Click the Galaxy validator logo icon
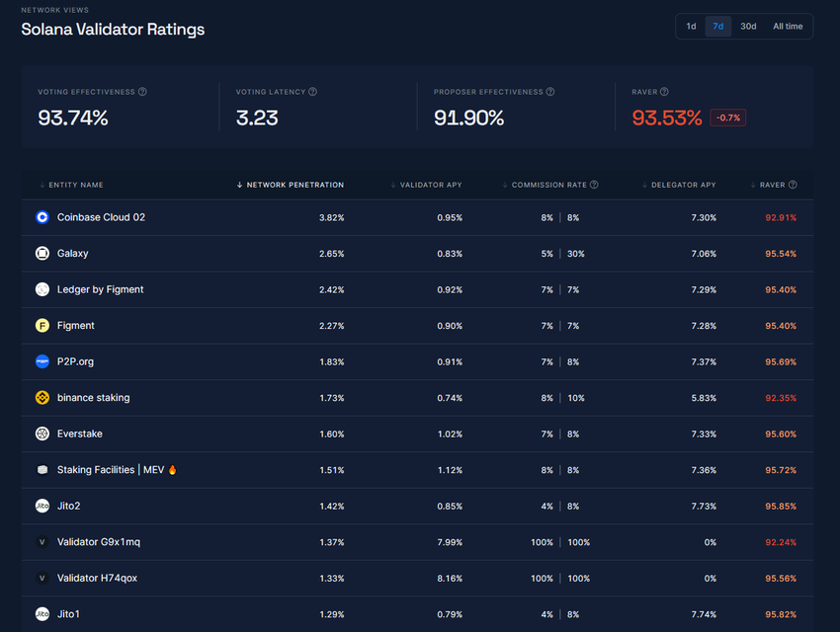Viewport: 840px width, 632px height. 42,253
